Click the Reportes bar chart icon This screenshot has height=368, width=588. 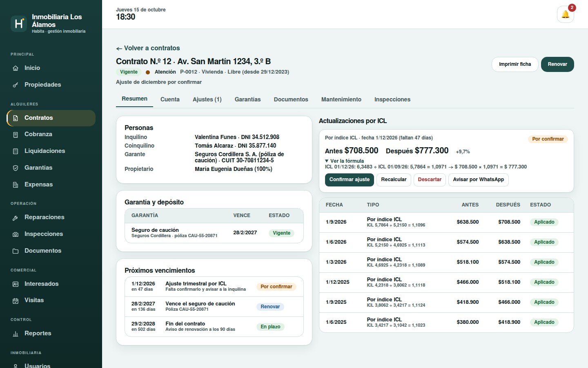tap(16, 334)
